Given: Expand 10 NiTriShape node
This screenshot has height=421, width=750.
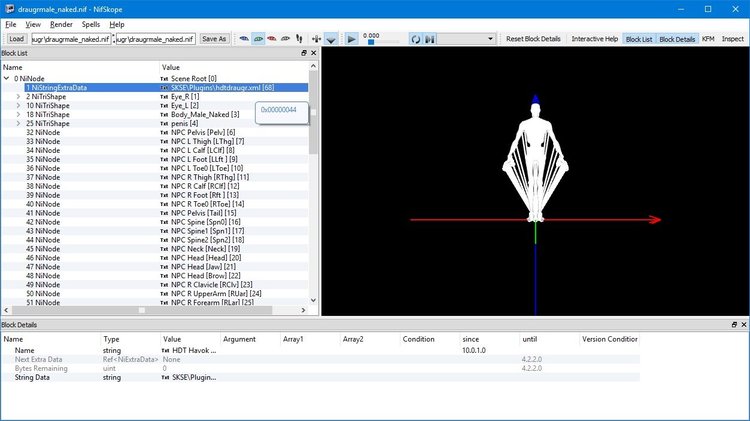Looking at the screenshot, I should [x=18, y=105].
